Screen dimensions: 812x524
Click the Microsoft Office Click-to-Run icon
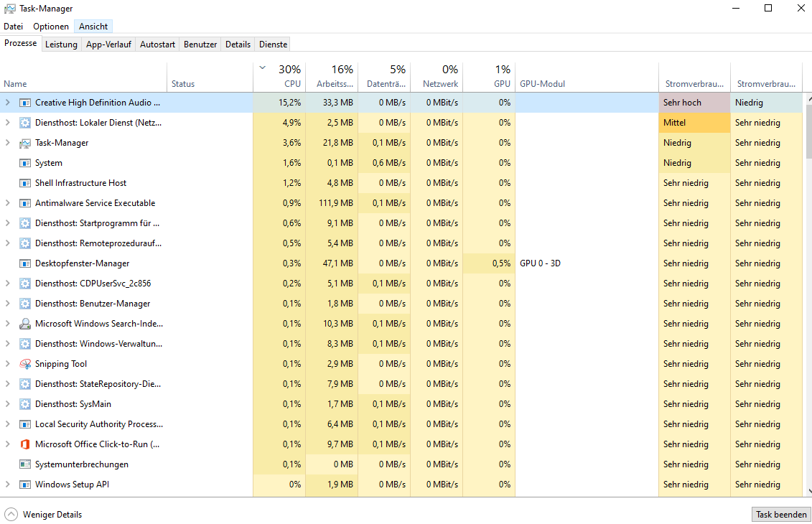25,444
